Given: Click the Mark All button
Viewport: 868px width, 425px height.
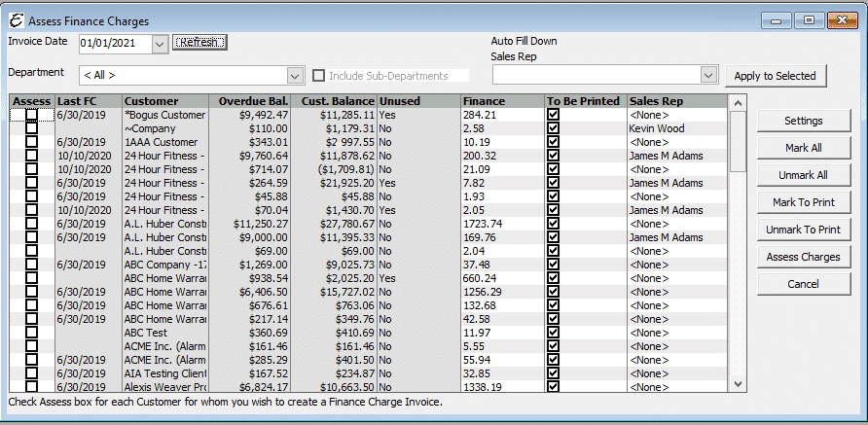Looking at the screenshot, I should click(803, 148).
